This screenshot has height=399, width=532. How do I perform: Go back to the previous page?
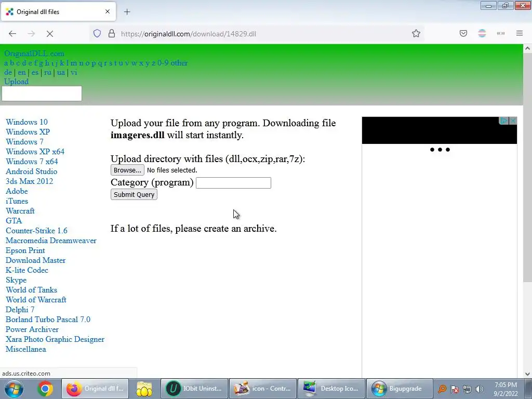12,34
